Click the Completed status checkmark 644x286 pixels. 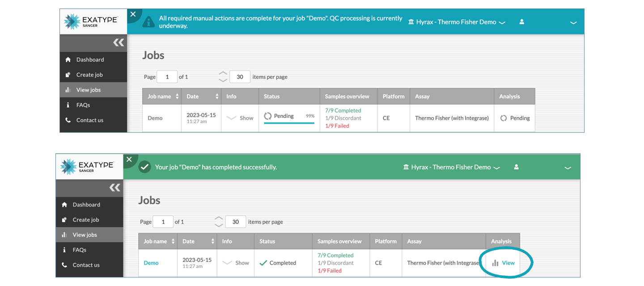263,263
